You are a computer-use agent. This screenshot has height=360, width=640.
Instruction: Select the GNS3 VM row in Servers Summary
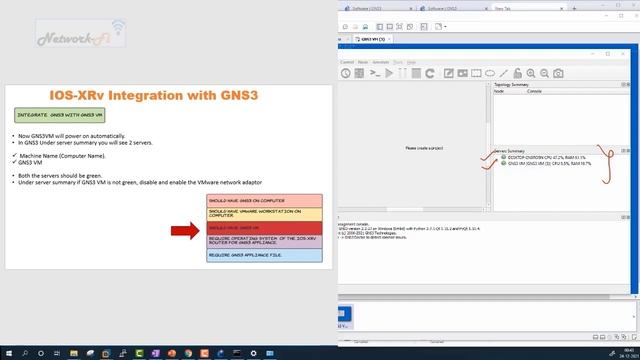point(546,163)
